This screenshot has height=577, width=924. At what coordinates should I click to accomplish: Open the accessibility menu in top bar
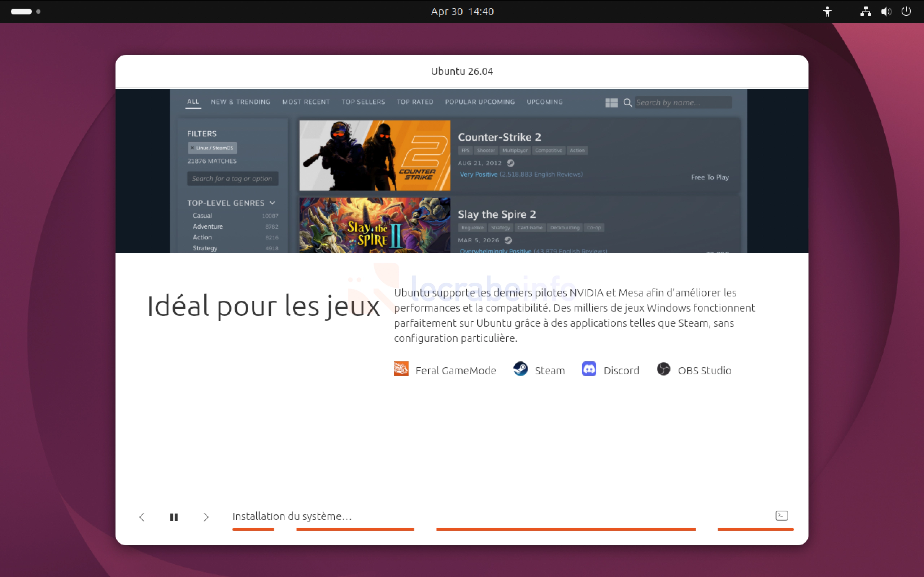tap(827, 12)
